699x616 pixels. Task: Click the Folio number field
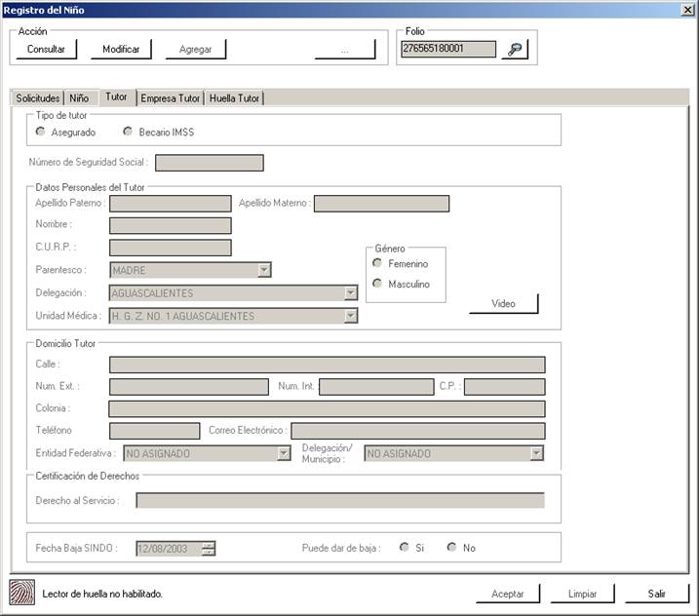[x=448, y=49]
